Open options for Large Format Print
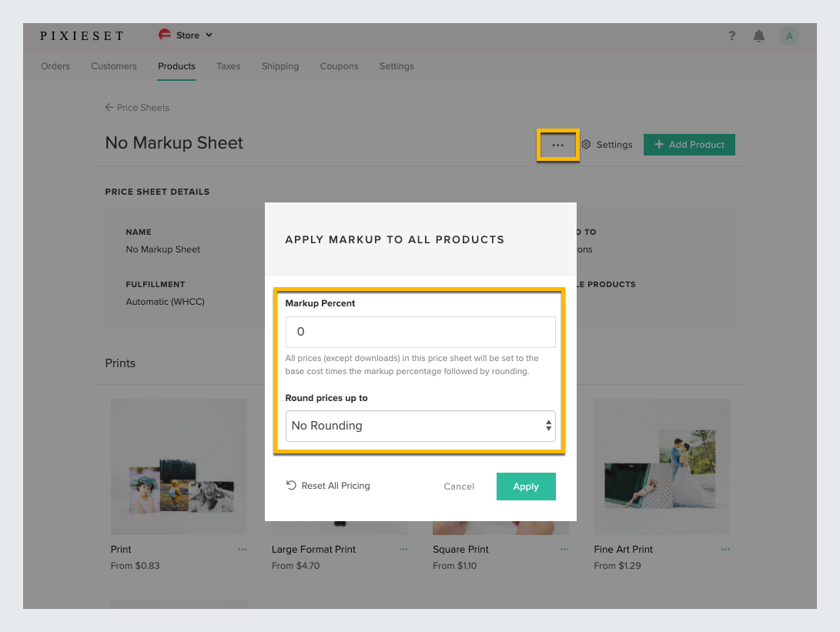The image size is (840, 632). coord(403,550)
